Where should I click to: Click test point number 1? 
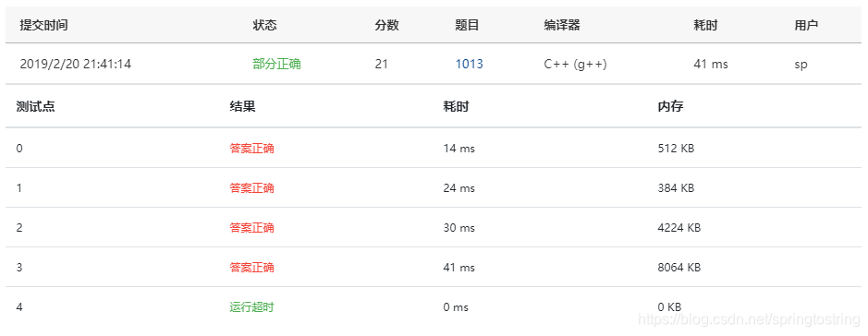click(19, 188)
